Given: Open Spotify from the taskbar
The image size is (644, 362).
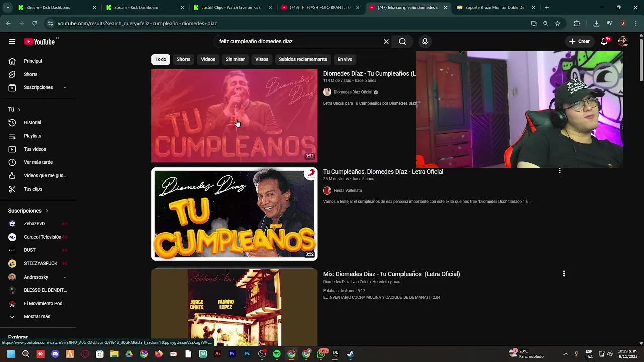Looking at the screenshot, I should coord(277,354).
